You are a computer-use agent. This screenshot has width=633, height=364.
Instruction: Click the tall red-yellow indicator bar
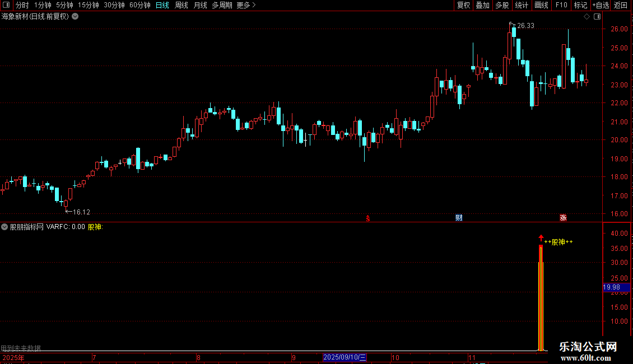pos(541,298)
